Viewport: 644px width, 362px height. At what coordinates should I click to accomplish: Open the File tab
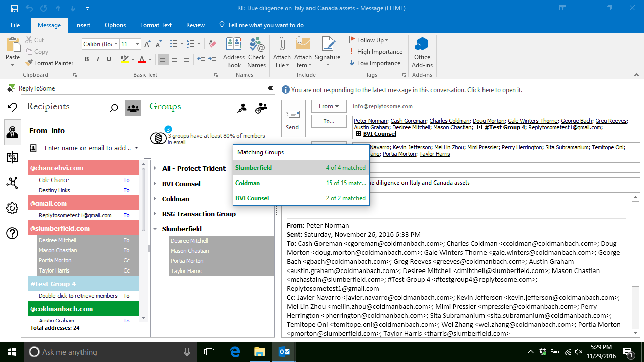coord(15,25)
